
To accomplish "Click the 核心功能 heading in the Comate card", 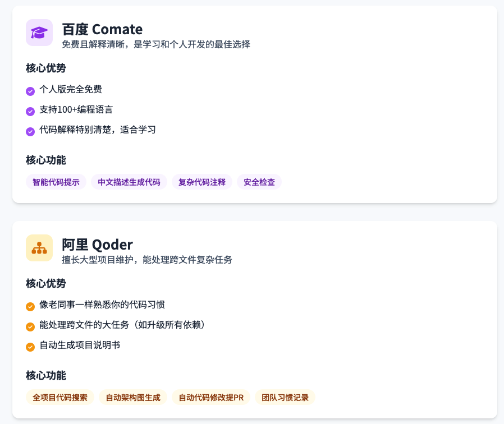I will [46, 160].
